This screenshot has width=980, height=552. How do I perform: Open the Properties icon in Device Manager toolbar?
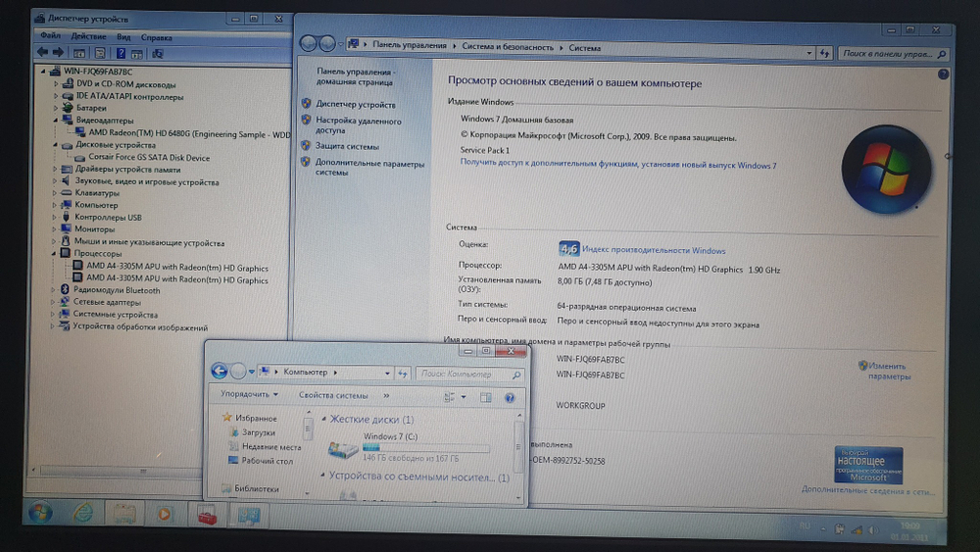click(99, 53)
